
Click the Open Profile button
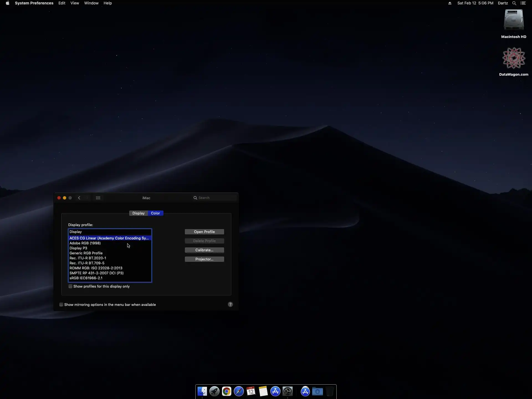(x=204, y=232)
